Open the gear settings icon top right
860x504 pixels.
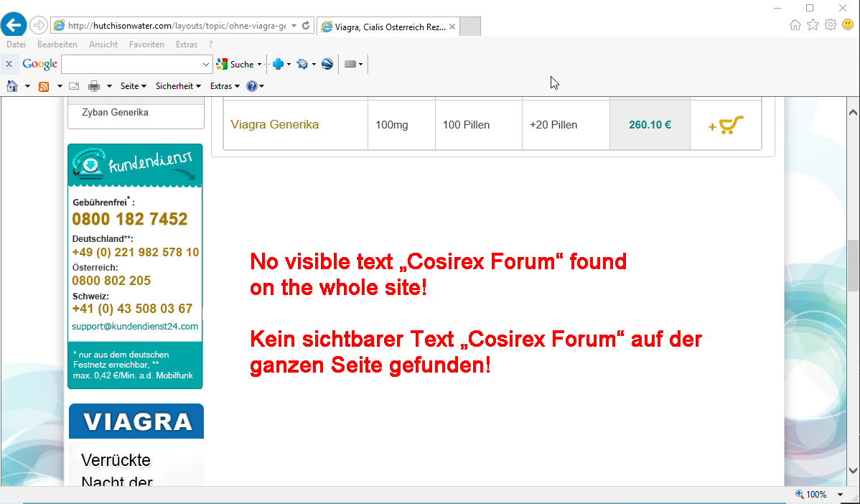[x=831, y=25]
